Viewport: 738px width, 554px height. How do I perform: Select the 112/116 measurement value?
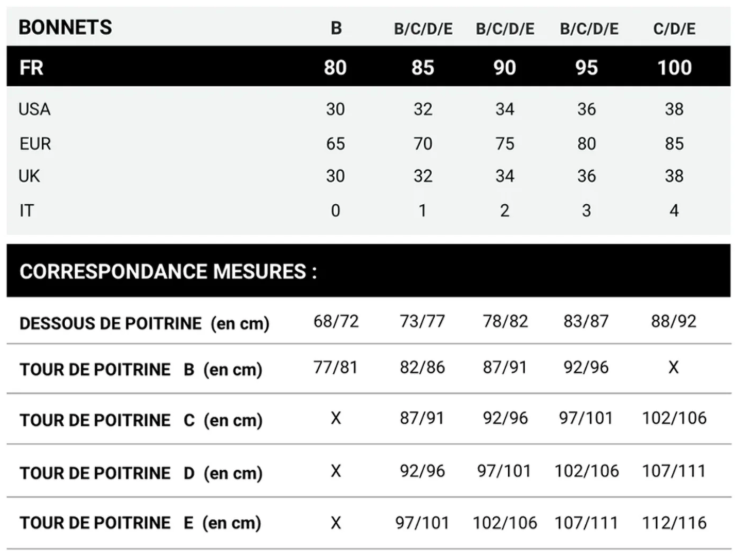click(675, 523)
